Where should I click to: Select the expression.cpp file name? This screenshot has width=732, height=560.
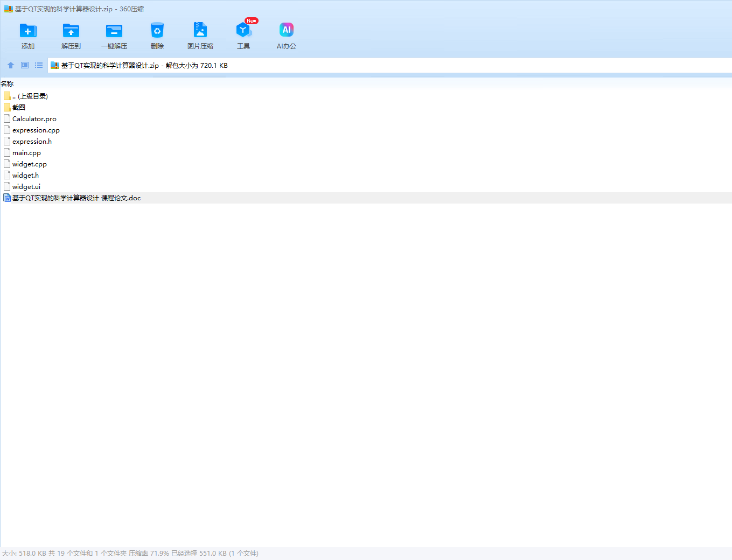tap(36, 130)
